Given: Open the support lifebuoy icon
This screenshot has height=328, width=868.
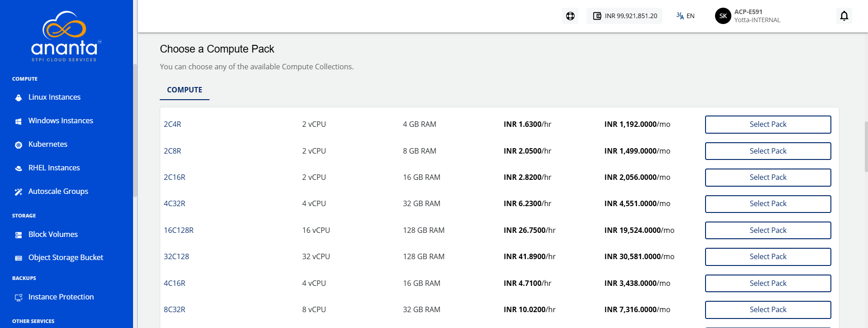Looking at the screenshot, I should (570, 16).
